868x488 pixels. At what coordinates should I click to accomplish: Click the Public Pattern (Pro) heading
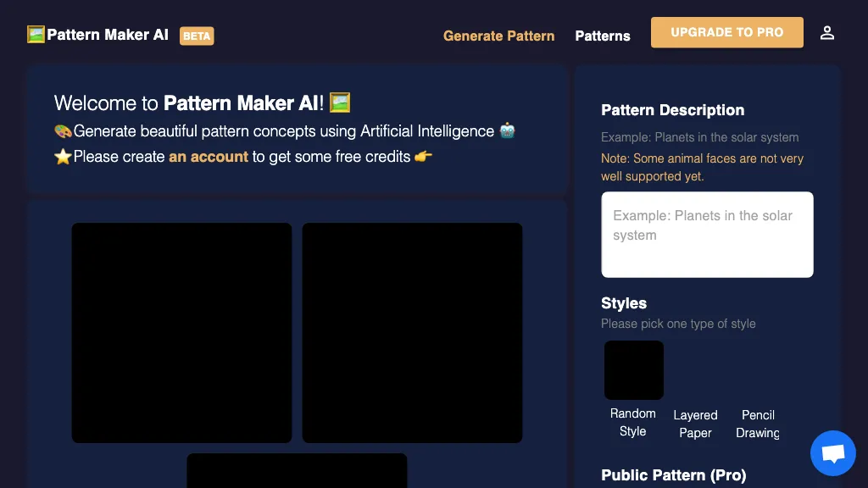pyautogui.click(x=673, y=475)
